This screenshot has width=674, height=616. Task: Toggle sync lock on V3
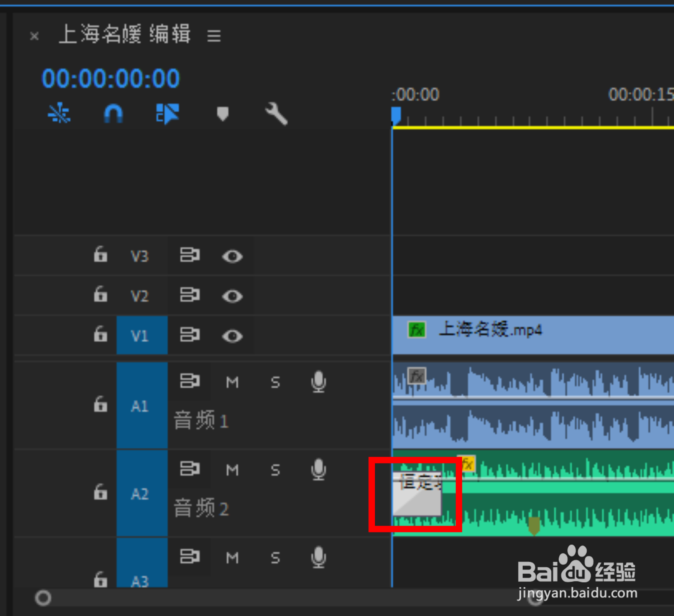pyautogui.click(x=190, y=255)
